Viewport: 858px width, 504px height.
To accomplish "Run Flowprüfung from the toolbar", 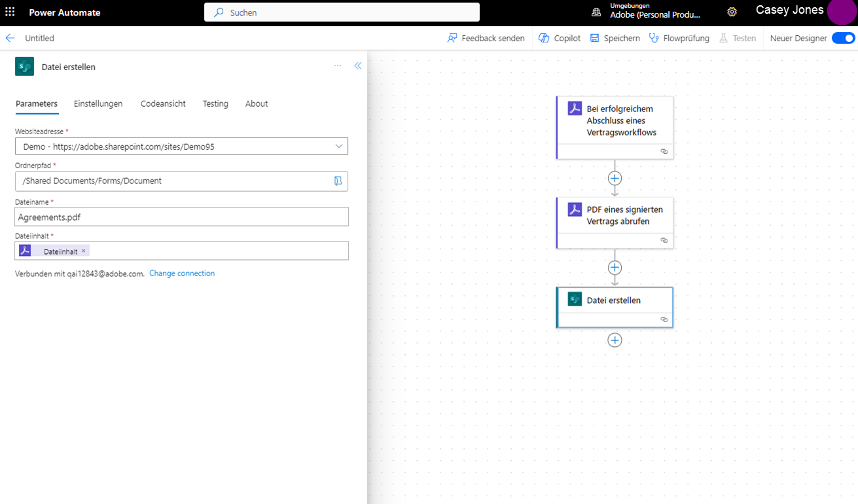I will point(679,38).
